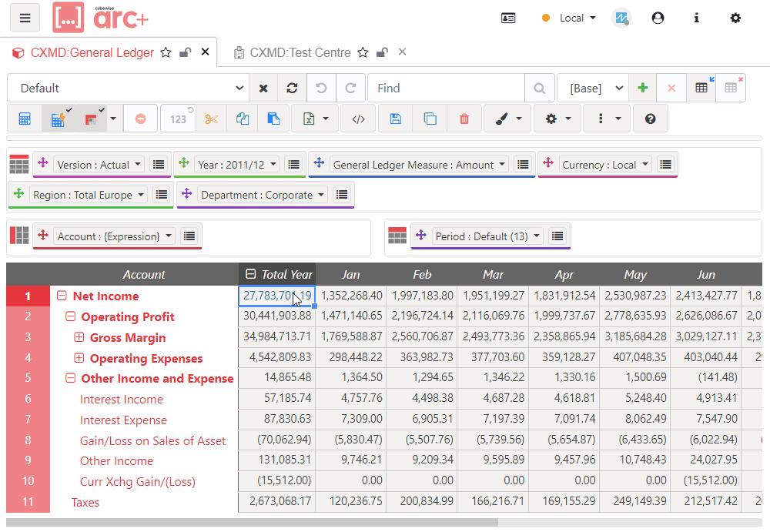Click the refresh view icon

292,88
